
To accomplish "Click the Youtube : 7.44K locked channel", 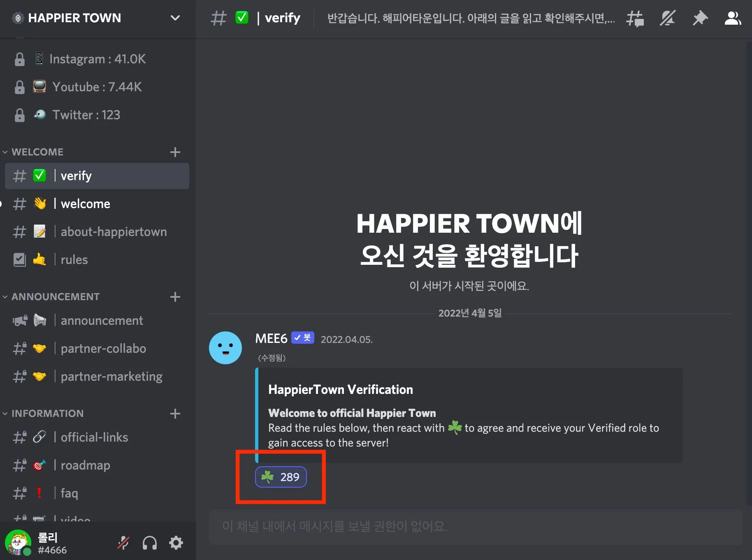I will point(97,87).
